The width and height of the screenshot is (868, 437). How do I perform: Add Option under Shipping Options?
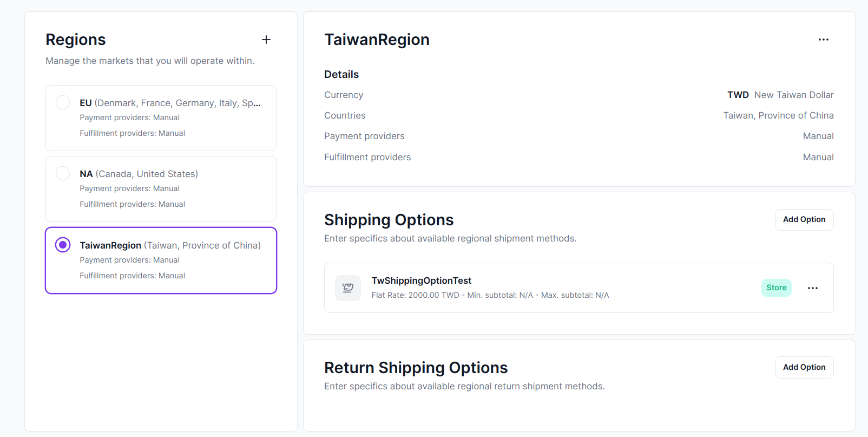(804, 220)
